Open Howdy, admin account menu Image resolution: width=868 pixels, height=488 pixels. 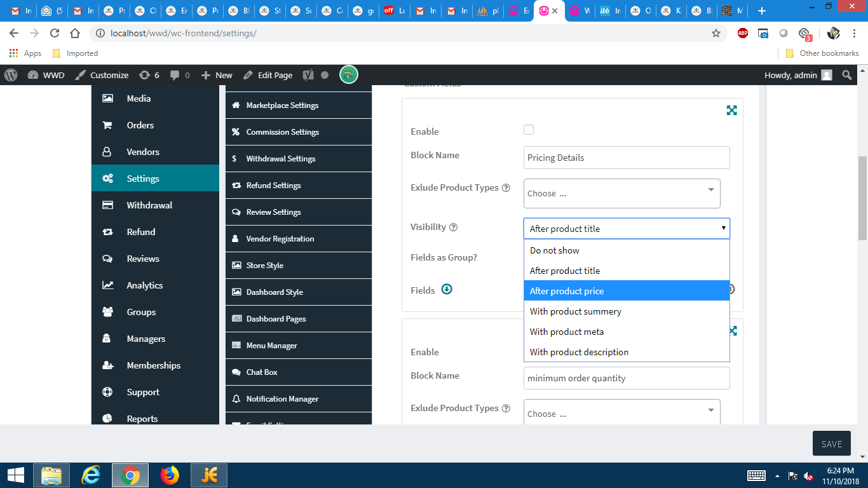(798, 75)
